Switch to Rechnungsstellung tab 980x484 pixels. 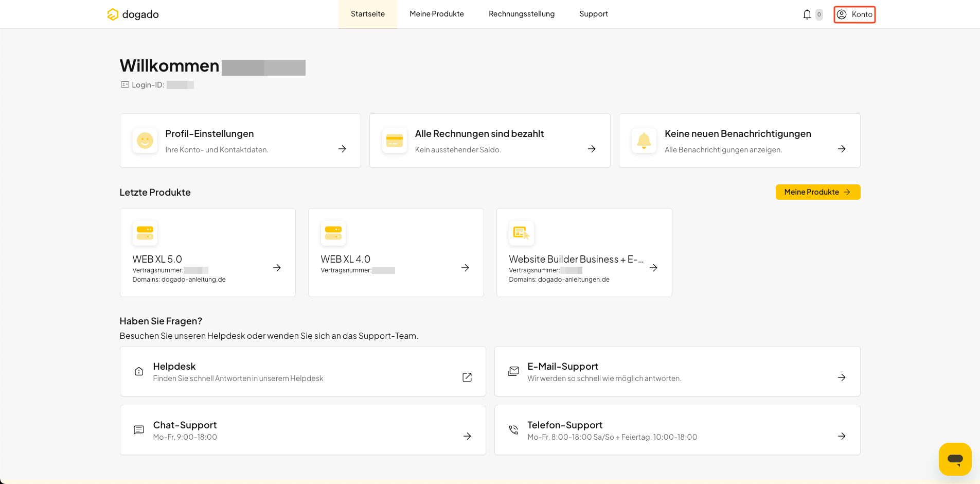[522, 14]
